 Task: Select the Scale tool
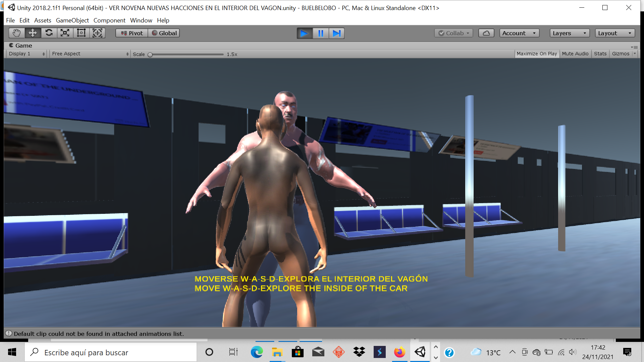click(x=65, y=33)
